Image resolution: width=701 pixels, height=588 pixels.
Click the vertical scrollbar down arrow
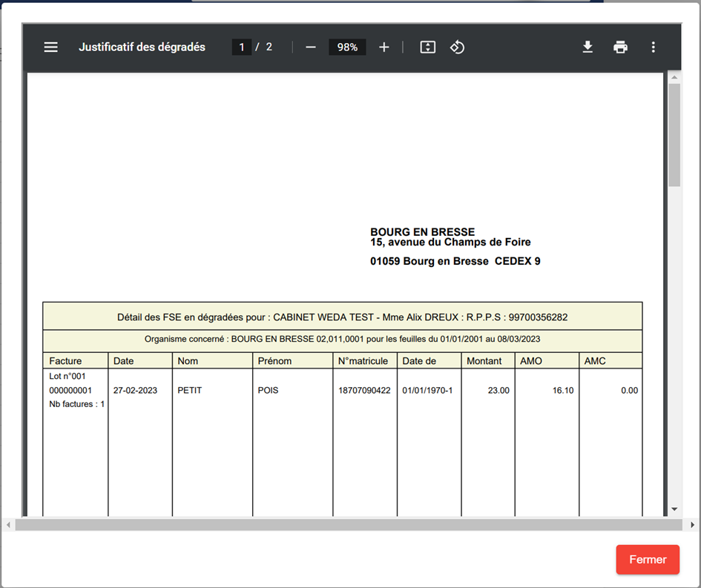674,509
